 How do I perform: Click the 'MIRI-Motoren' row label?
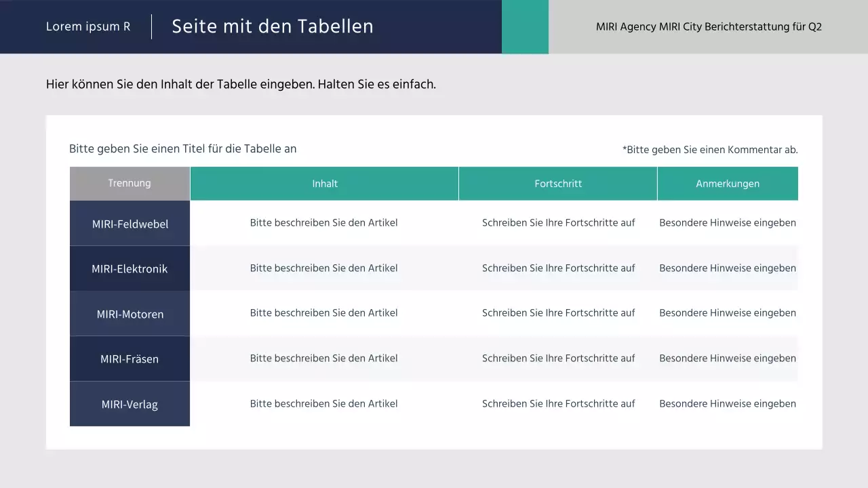(x=130, y=314)
